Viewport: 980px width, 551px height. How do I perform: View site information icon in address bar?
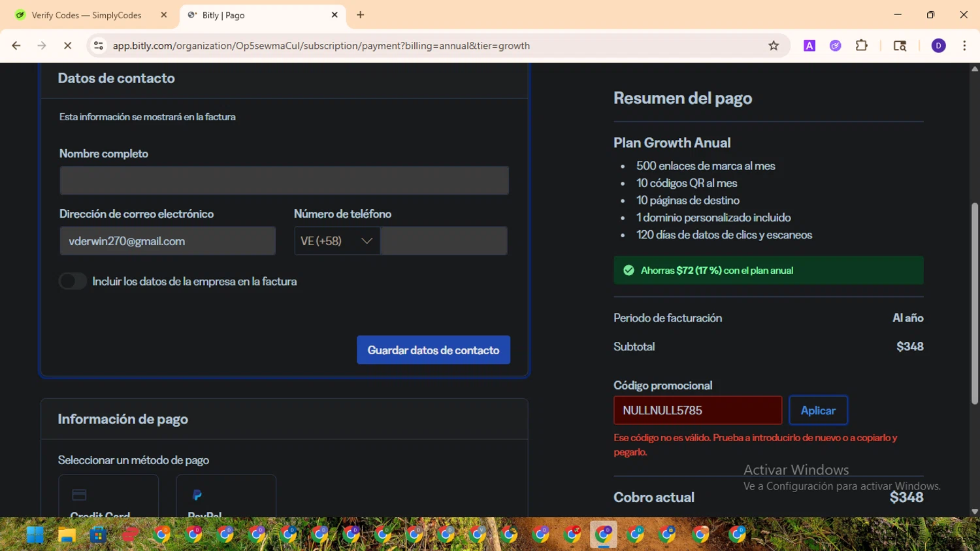[x=99, y=46]
